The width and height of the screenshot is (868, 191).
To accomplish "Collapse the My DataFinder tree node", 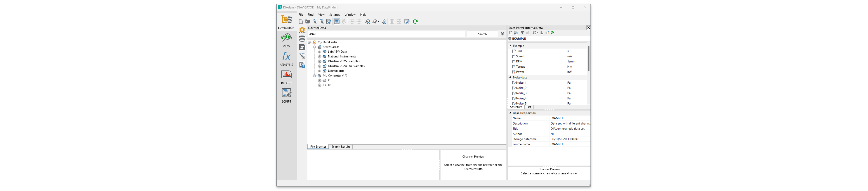I will (x=309, y=42).
